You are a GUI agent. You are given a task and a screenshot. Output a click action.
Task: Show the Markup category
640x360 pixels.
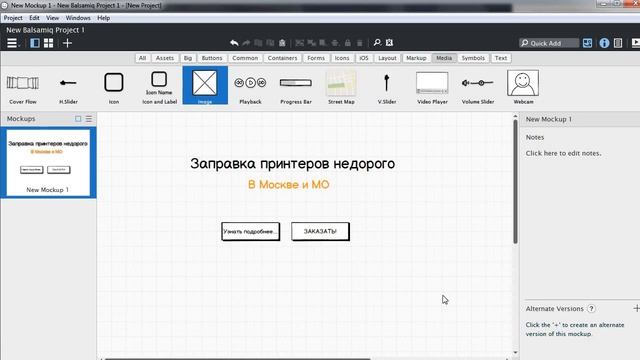pos(416,58)
